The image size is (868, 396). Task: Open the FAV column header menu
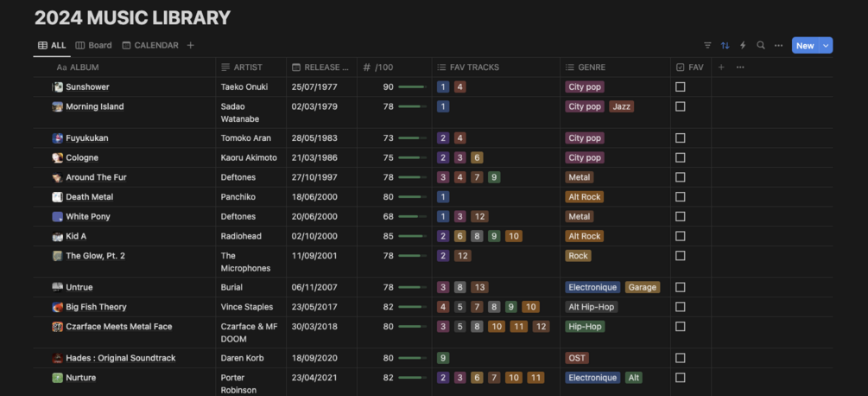point(691,67)
